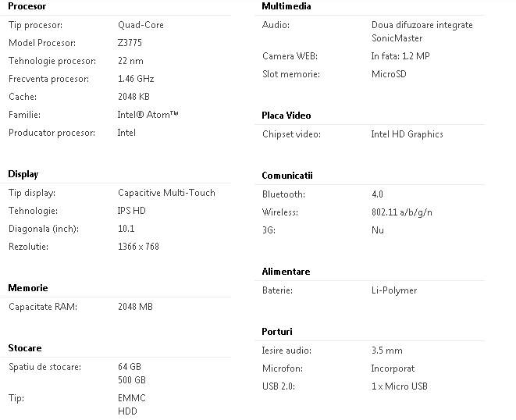This screenshot has height=420, width=516.
Task: Click the Comunicatii section heading
Action: [x=287, y=176]
